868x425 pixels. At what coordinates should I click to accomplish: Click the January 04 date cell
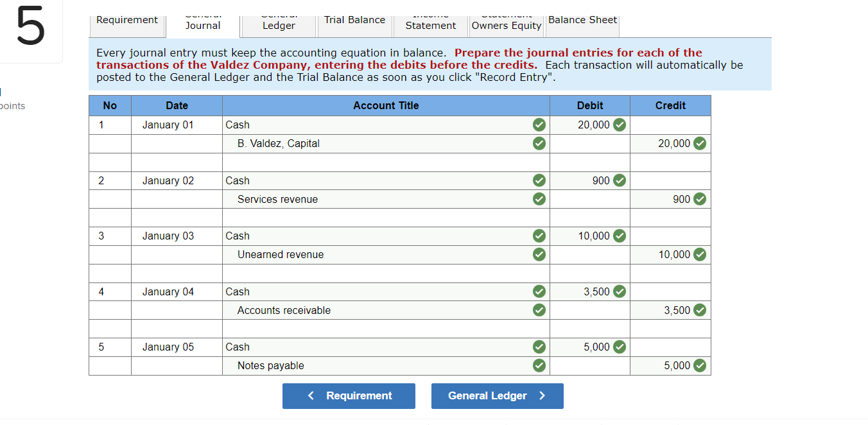(x=177, y=291)
